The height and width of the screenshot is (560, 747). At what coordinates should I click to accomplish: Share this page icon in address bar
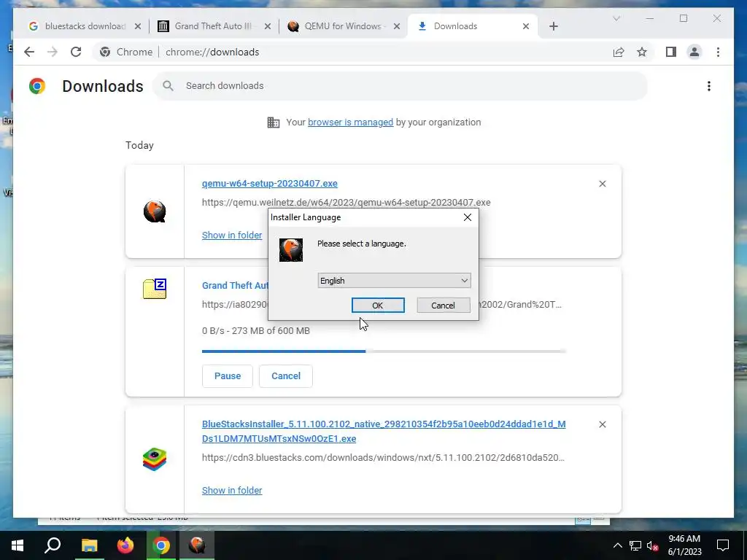619,52
